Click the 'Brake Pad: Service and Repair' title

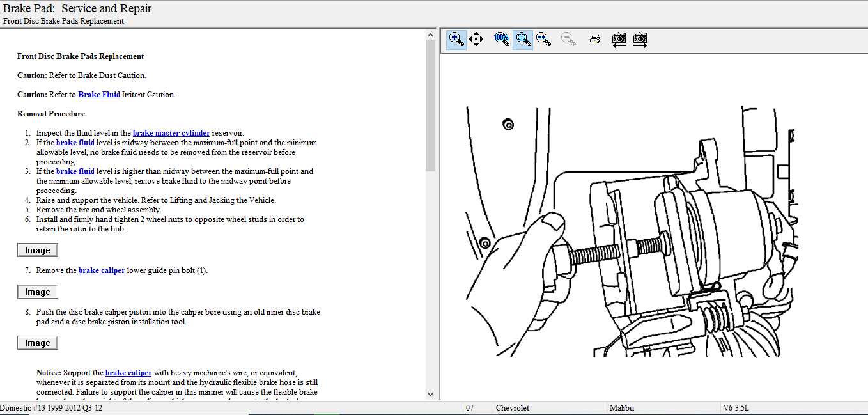77,8
